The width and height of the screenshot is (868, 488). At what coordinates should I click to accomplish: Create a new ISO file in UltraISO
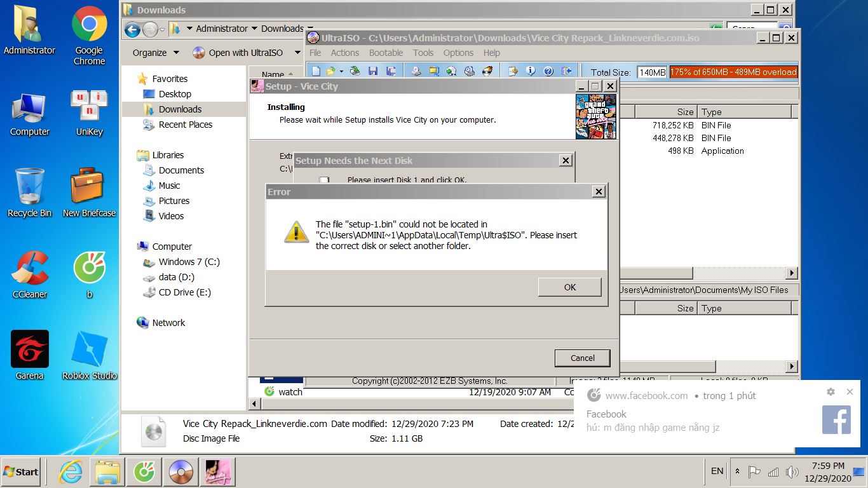316,71
